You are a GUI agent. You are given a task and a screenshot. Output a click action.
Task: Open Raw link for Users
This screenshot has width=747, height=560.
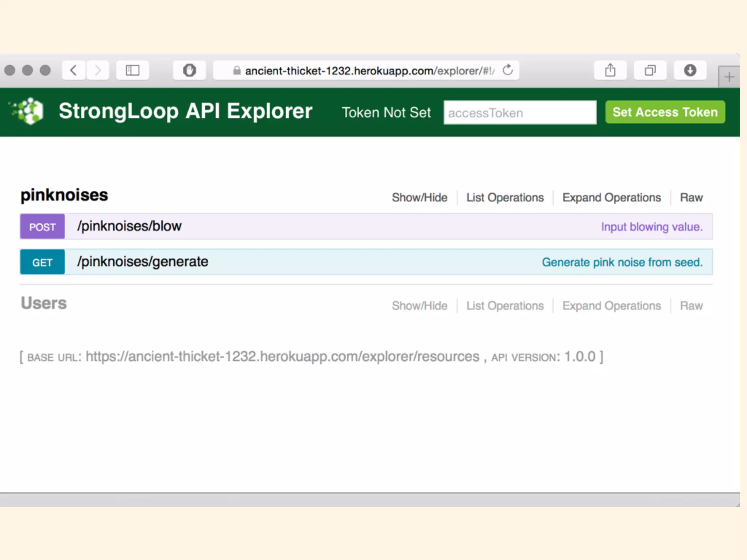pos(691,306)
